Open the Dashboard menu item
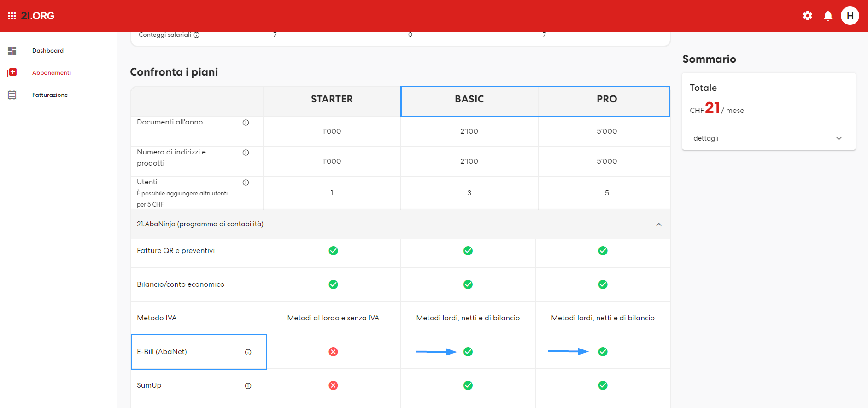This screenshot has height=408, width=868. point(48,51)
